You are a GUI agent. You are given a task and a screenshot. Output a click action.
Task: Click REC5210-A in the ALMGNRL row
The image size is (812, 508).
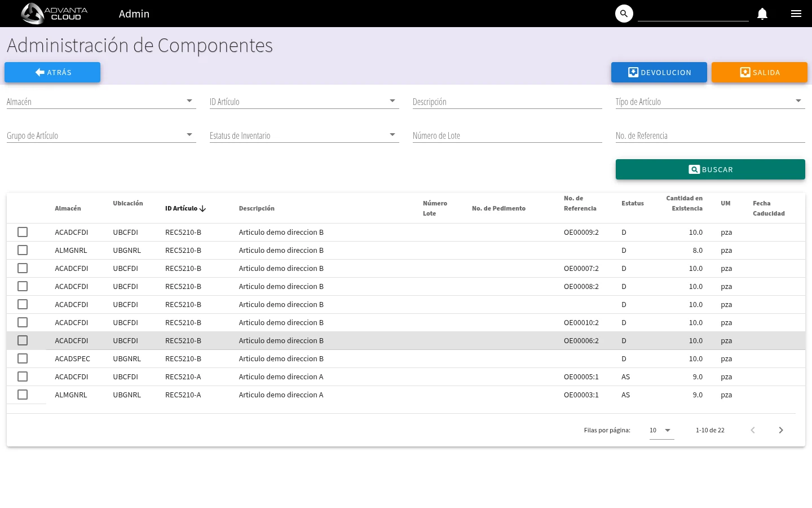[x=183, y=395]
